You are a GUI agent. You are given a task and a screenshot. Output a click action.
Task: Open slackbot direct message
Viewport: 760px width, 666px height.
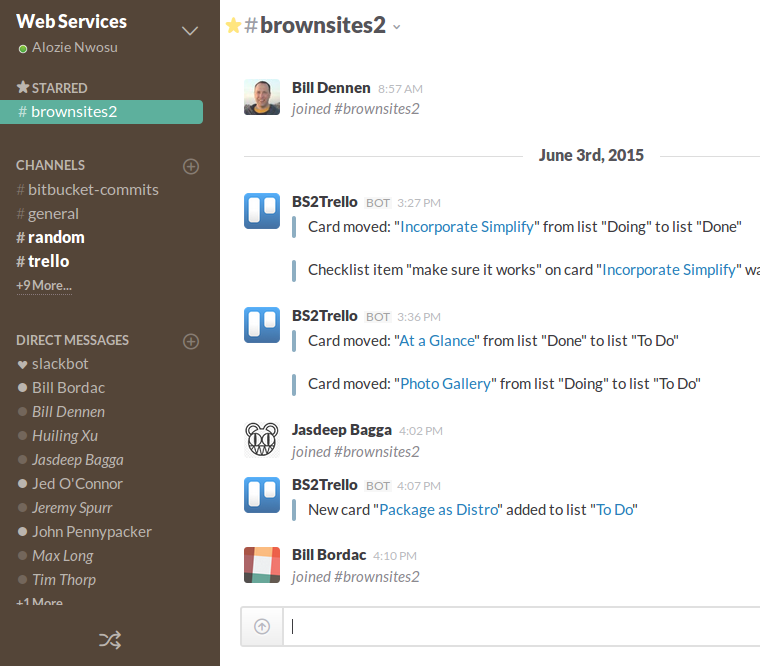[60, 364]
